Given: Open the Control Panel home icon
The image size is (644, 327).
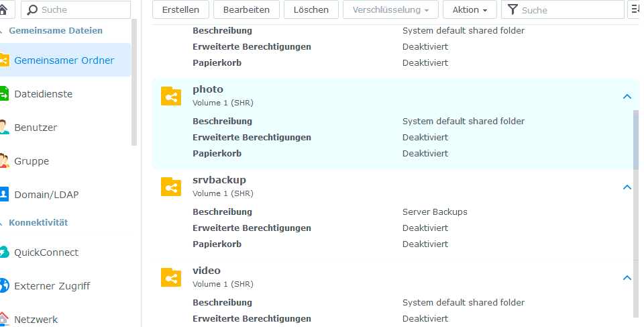Looking at the screenshot, I should click(5, 9).
